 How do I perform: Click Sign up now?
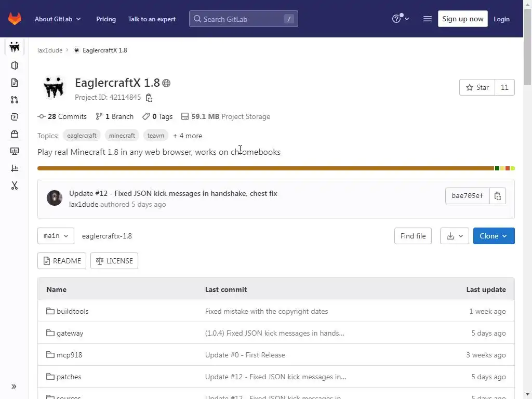[462, 19]
